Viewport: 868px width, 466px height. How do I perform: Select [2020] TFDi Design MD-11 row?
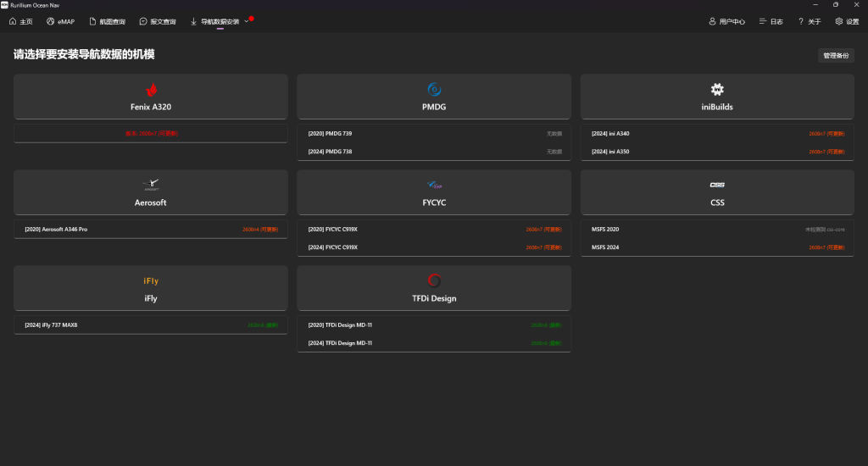(x=434, y=325)
